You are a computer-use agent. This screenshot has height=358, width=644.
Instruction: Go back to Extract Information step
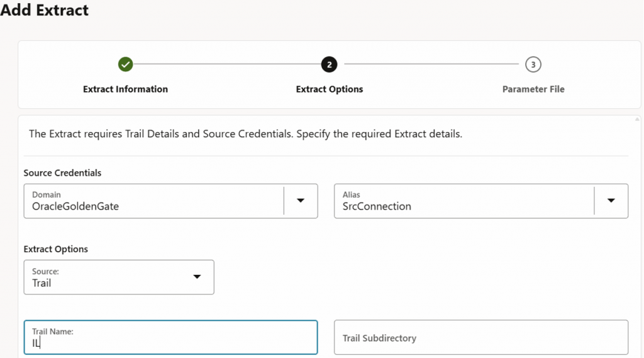pyautogui.click(x=126, y=89)
